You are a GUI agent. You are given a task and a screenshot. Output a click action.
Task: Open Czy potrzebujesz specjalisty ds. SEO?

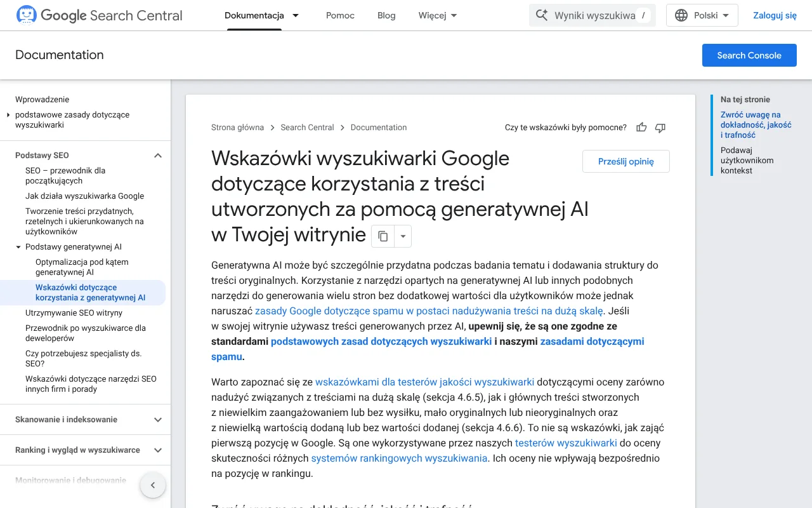[x=83, y=359]
